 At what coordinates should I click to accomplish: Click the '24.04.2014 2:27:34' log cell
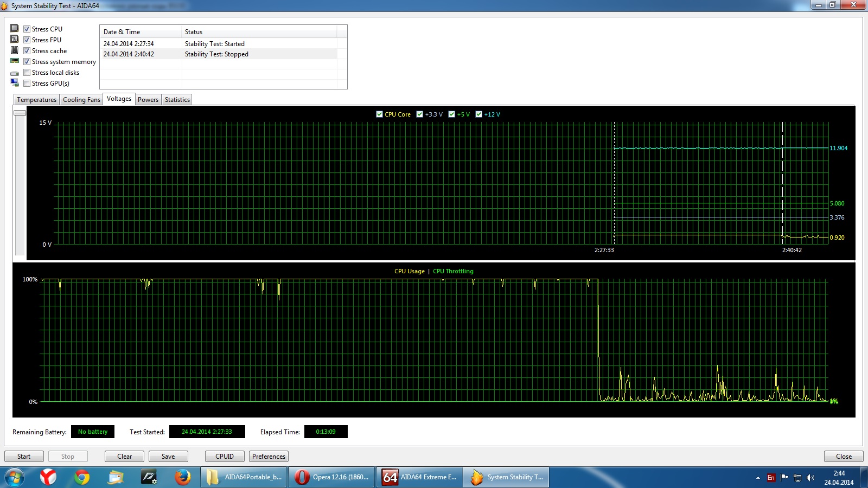point(129,44)
